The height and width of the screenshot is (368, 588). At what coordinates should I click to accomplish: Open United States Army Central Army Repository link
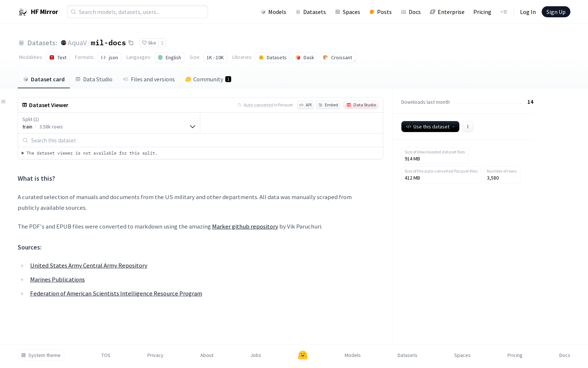(89, 266)
